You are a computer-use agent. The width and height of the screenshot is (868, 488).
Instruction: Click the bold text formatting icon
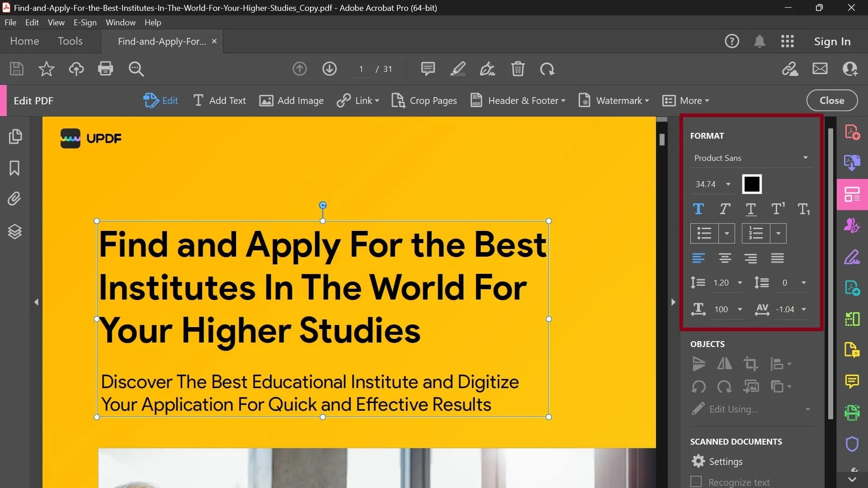(x=698, y=209)
